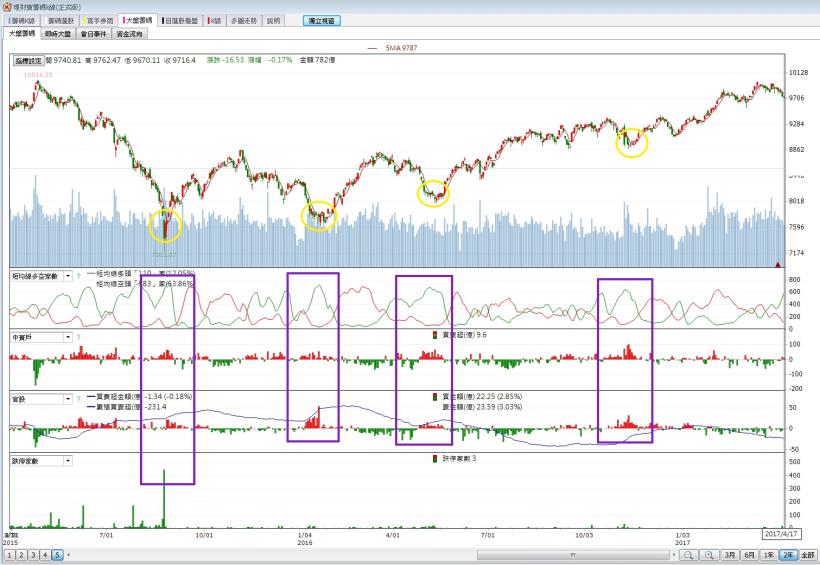The height and width of the screenshot is (565, 820).
Task: Open the 說明 tab
Action: coord(274,21)
